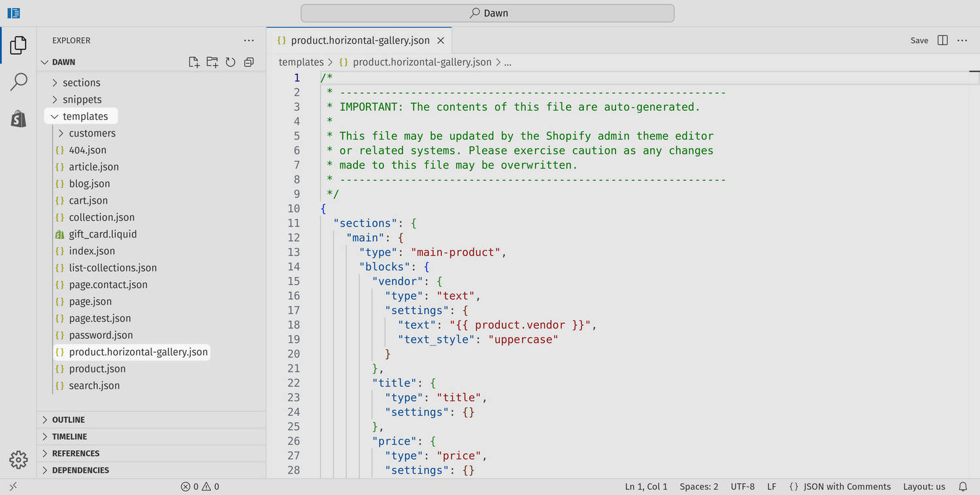The image size is (980, 495).
Task: Click the New Folder icon in Explorer
Action: tap(212, 61)
